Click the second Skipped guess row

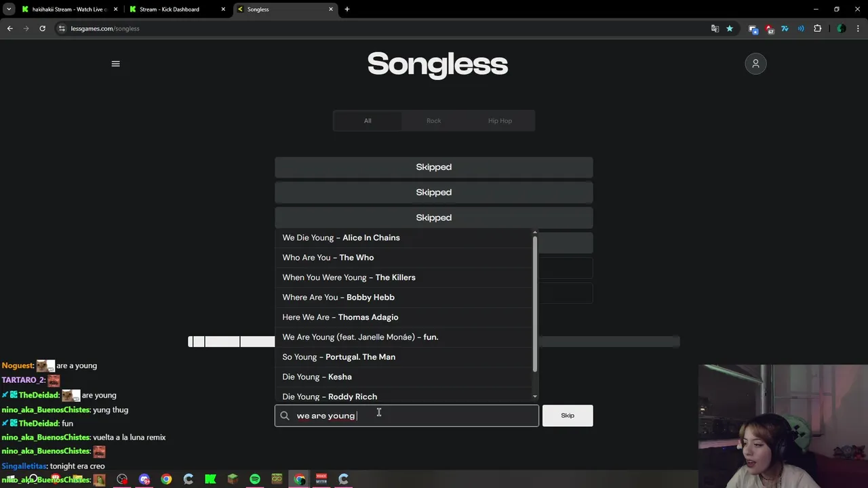[x=434, y=192]
